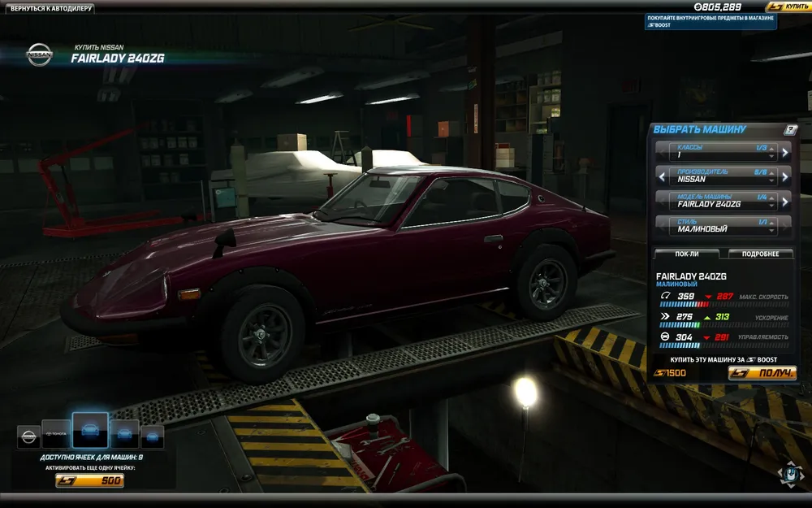Select the Nissan brand slot thumbnail
The height and width of the screenshot is (508, 812).
pyautogui.click(x=28, y=436)
